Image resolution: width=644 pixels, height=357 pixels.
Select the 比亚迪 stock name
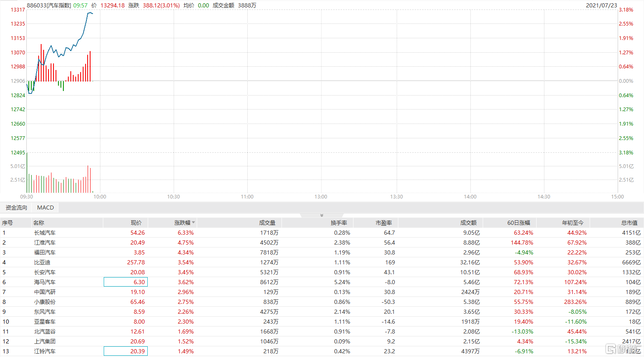(x=42, y=262)
